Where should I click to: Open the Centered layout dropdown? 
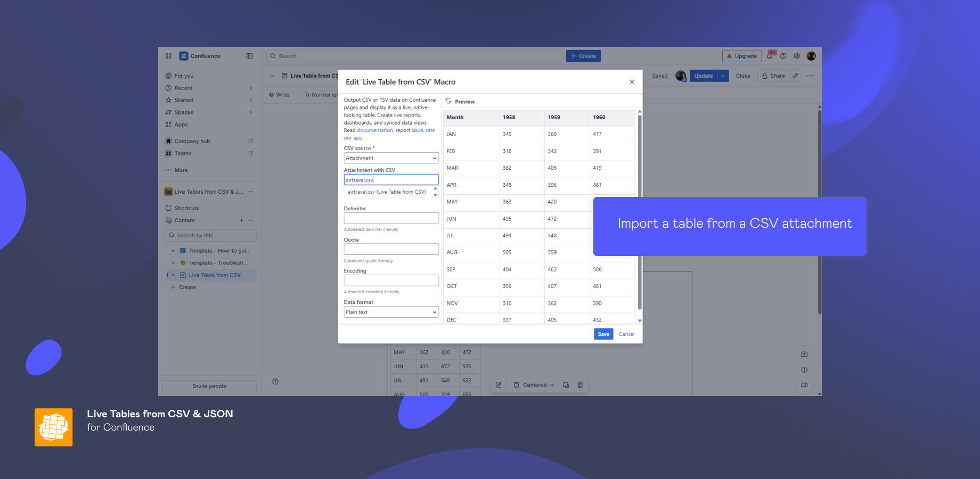(533, 385)
